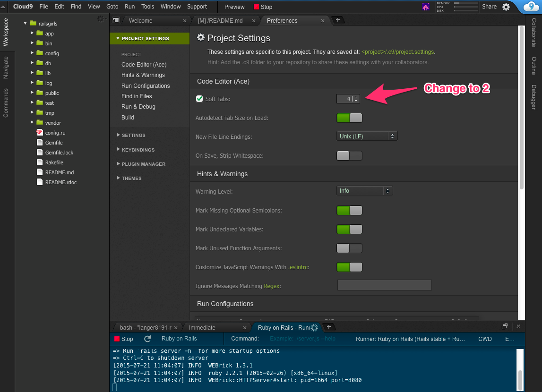Open the Window menu

click(171, 7)
